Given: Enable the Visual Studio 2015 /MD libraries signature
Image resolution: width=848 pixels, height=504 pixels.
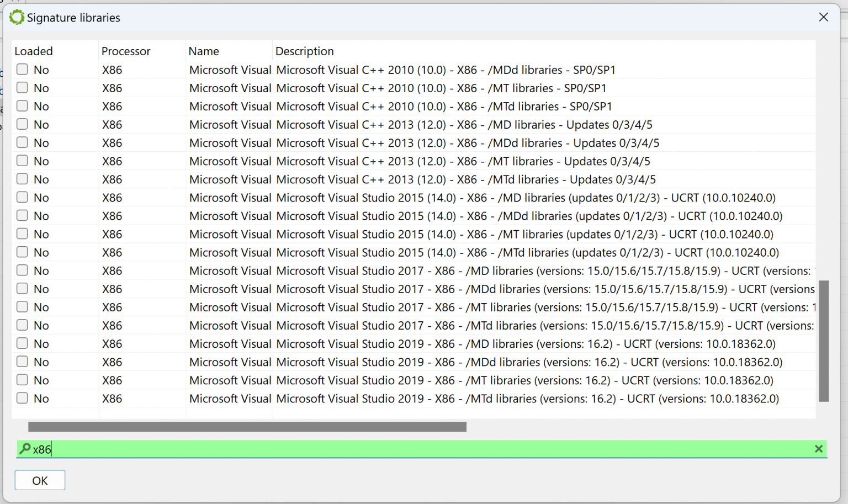Looking at the screenshot, I should [x=22, y=197].
